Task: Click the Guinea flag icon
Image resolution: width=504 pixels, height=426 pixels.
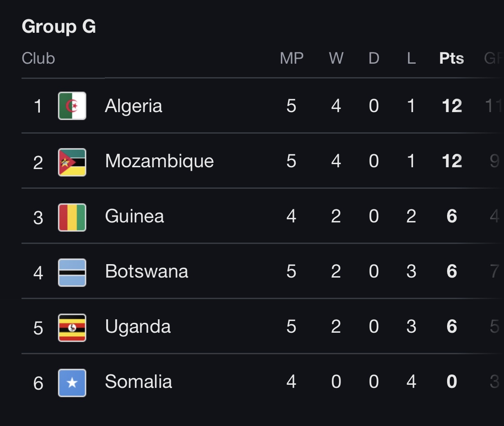Action: (x=72, y=217)
